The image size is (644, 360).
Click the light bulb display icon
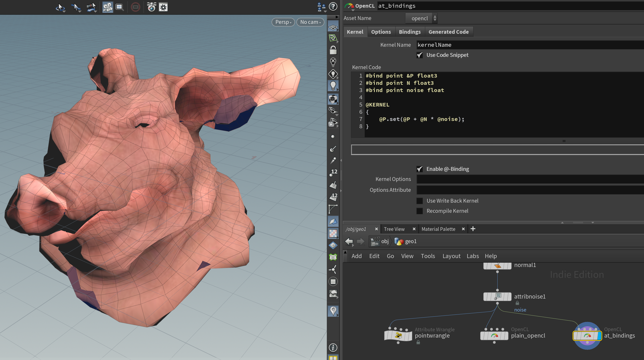click(x=333, y=86)
